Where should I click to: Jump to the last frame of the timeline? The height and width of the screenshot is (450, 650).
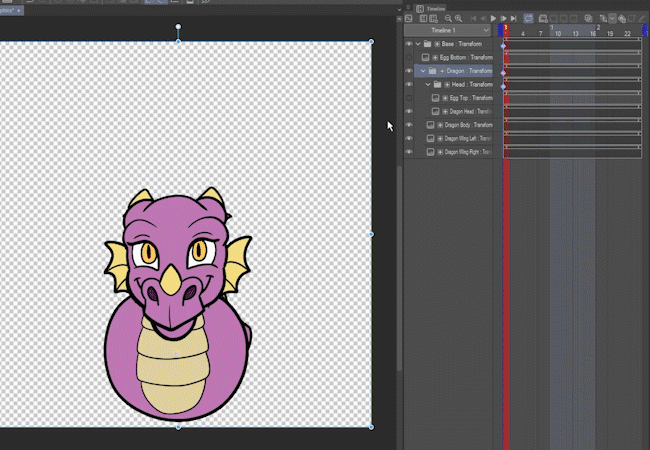pos(515,18)
